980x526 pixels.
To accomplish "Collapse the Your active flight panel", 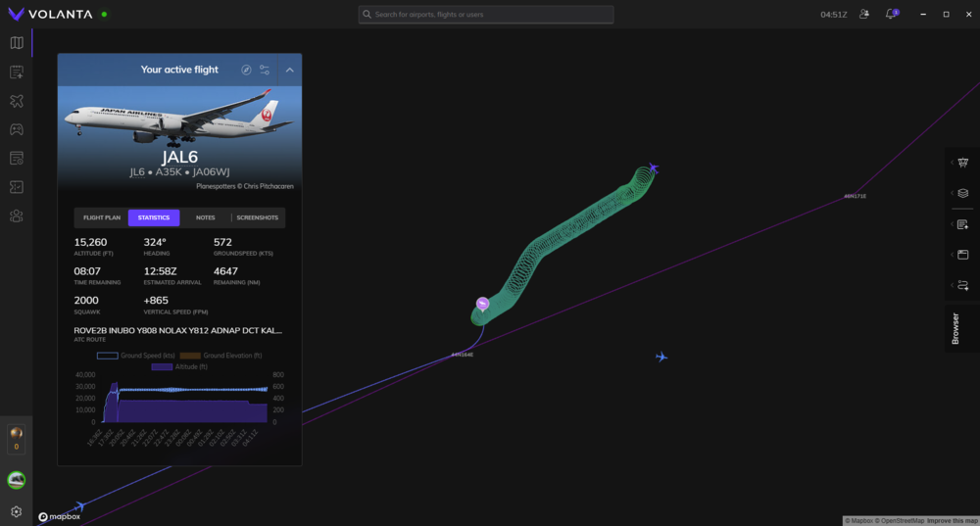I will pyautogui.click(x=290, y=70).
